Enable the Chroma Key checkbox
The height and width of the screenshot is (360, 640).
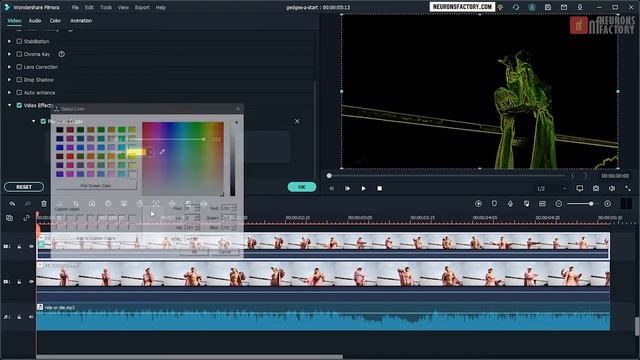19,54
